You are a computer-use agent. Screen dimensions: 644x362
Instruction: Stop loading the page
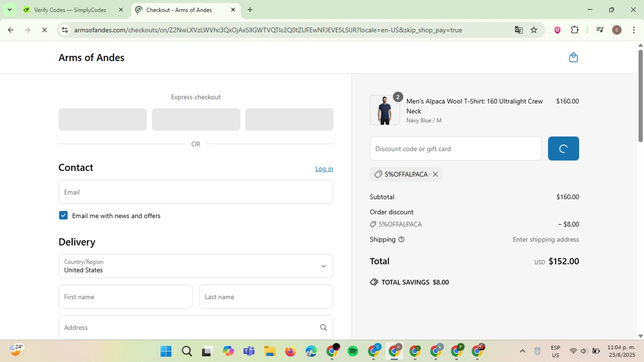tap(44, 30)
